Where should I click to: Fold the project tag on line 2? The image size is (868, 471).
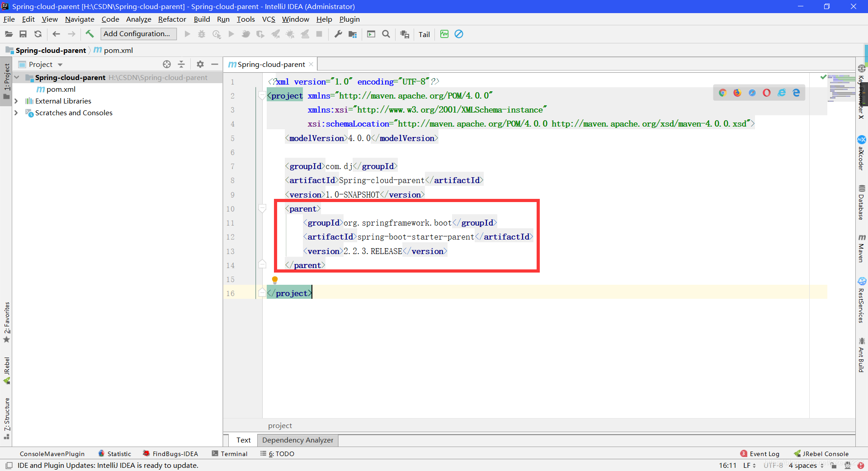(262, 96)
